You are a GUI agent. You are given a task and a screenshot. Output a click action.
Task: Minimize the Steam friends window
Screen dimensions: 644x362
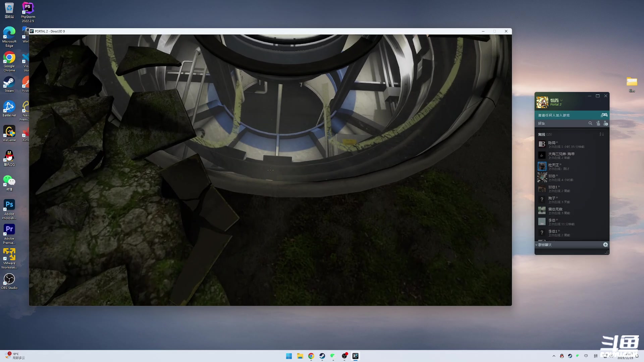point(589,96)
